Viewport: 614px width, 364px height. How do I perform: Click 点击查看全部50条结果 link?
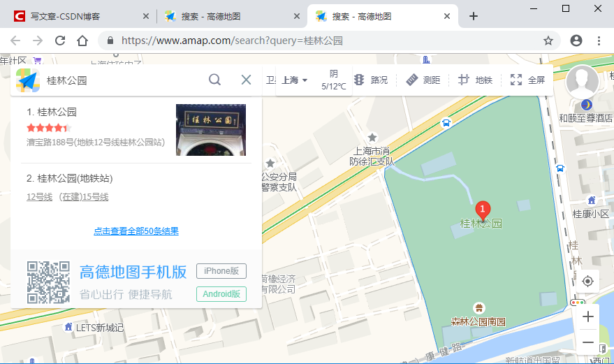tap(136, 231)
